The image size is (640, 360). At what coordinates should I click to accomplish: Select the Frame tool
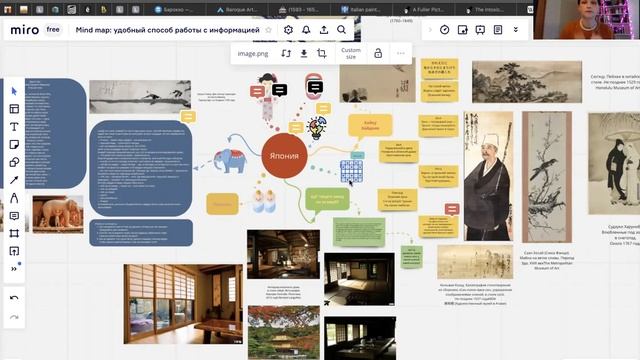[14, 233]
